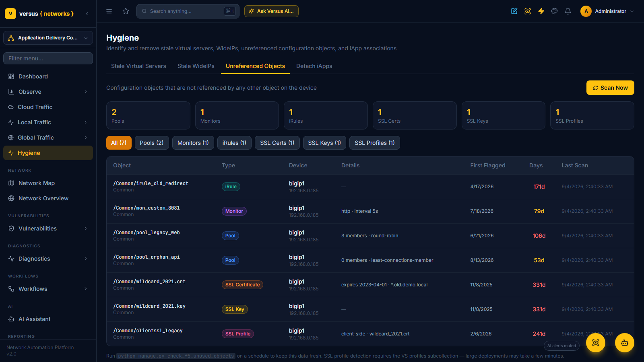Image resolution: width=644 pixels, height=362 pixels.
Task: Select the Hygiene menu item
Action: click(x=48, y=153)
